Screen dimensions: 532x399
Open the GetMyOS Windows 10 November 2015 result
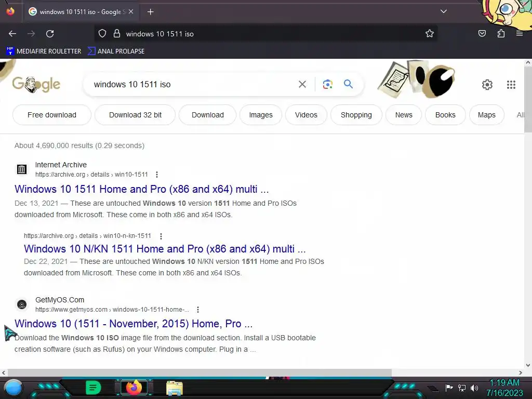click(x=134, y=324)
